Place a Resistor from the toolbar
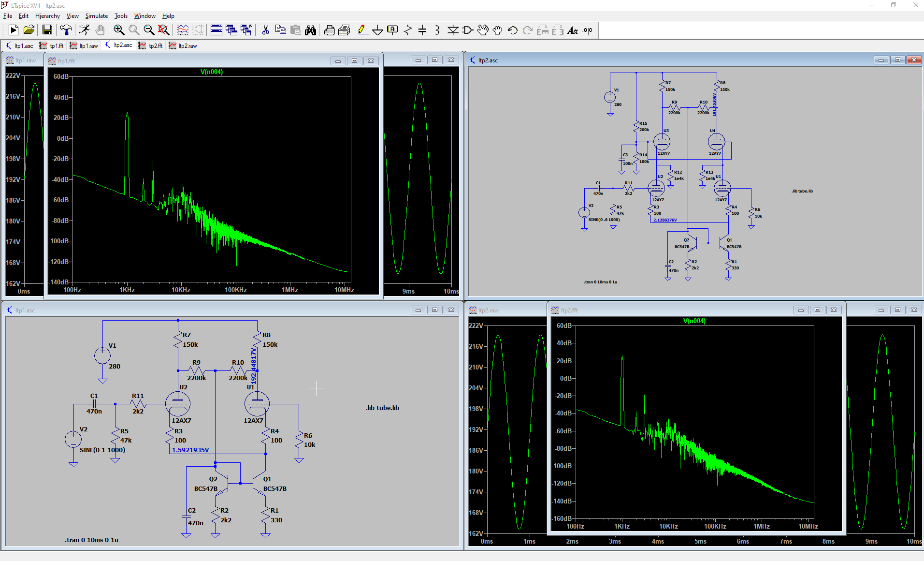 (408, 30)
